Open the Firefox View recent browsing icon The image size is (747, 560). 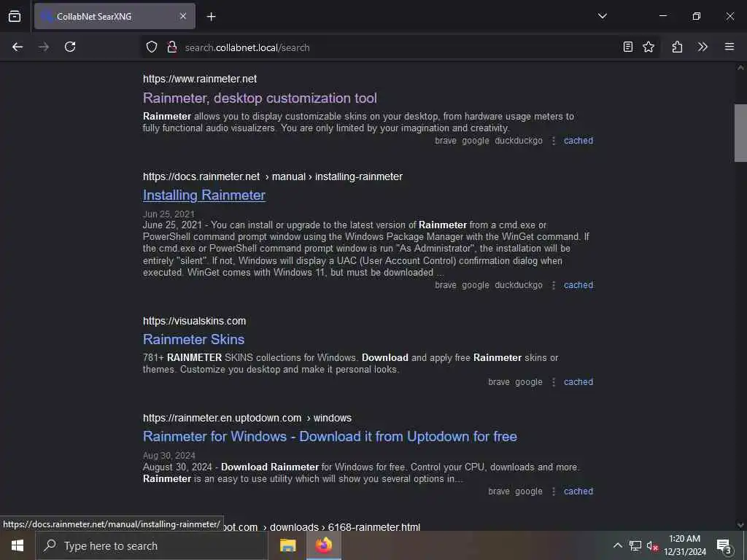(15, 16)
